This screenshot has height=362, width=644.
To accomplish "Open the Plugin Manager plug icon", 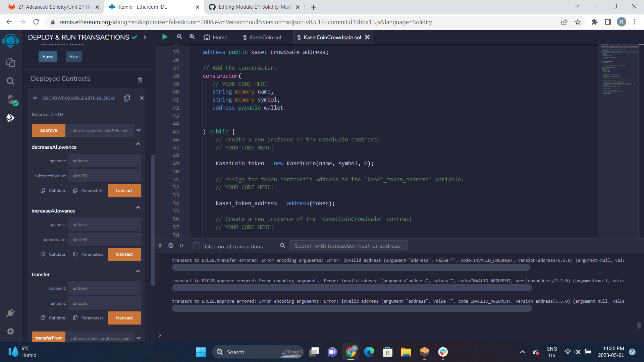I will (10, 313).
